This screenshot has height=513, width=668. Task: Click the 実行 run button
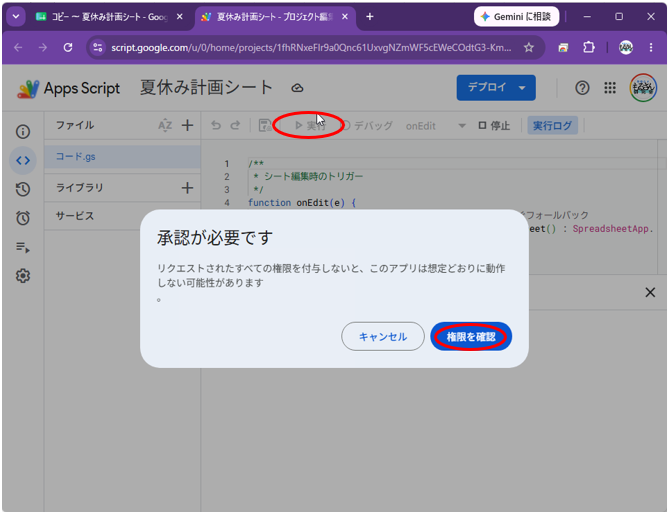[310, 126]
